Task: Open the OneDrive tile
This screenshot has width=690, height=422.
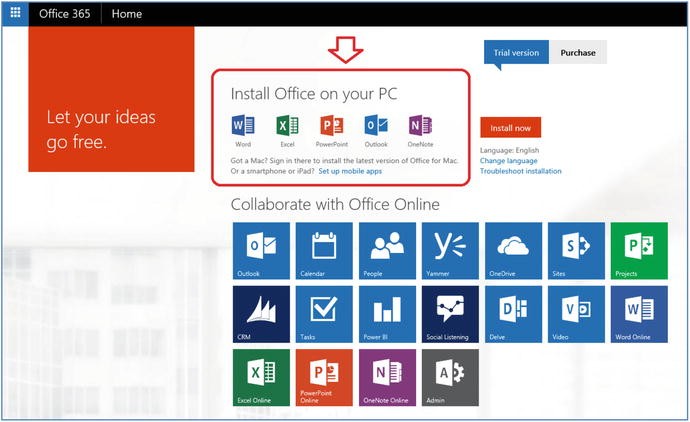Action: (x=514, y=251)
